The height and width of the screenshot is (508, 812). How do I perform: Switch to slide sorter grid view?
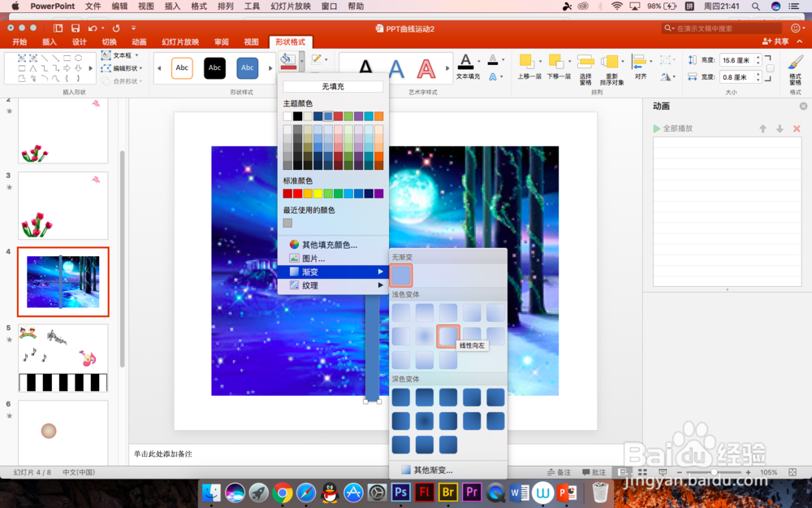click(x=642, y=472)
